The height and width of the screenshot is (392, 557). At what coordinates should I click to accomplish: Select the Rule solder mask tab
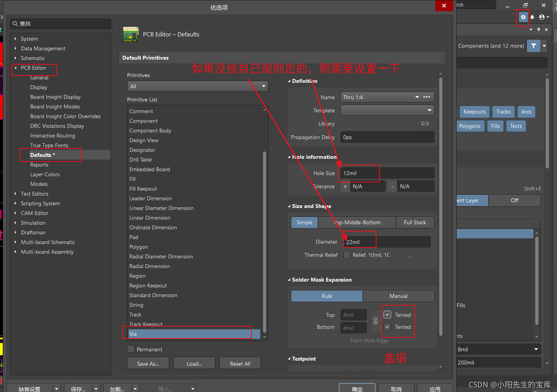(327, 296)
